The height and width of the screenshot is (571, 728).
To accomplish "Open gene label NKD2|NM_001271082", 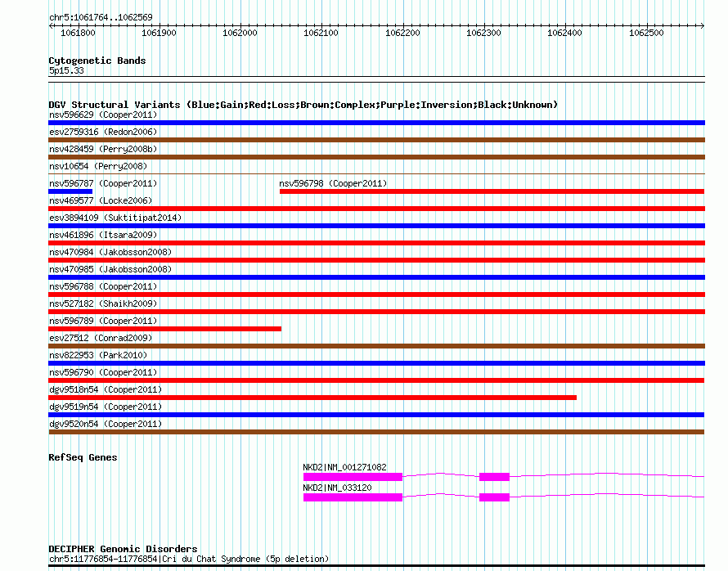I will 344,467.
